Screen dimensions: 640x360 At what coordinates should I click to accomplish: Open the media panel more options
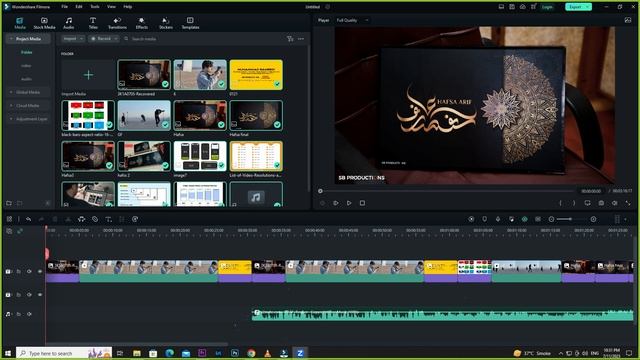coord(301,39)
